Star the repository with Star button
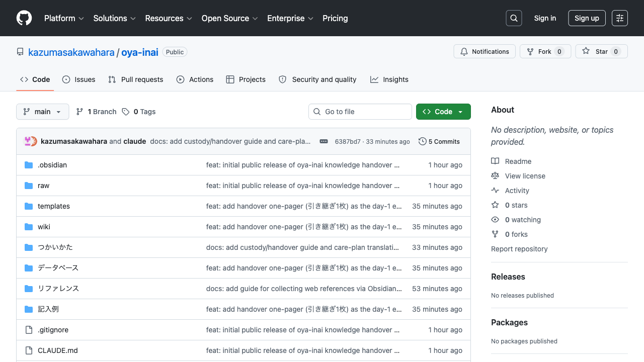 (602, 51)
